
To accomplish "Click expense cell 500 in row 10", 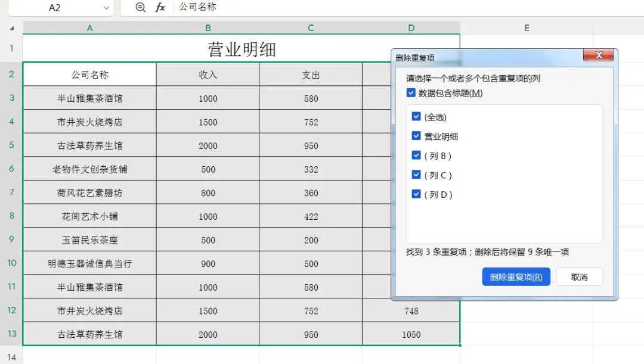I will (x=311, y=263).
